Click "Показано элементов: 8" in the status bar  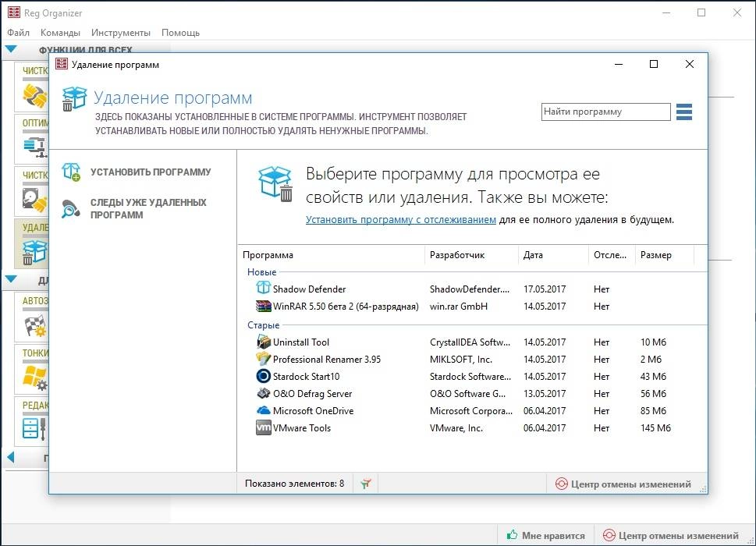(x=294, y=484)
